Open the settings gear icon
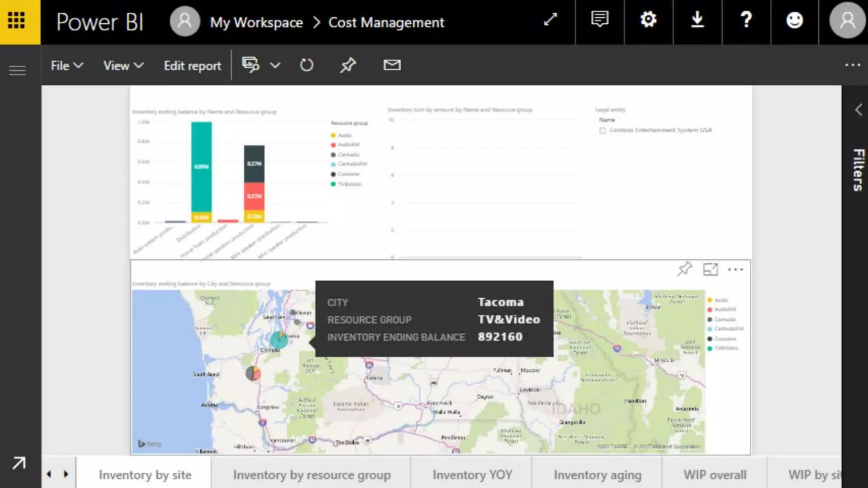Viewport: 868px width, 488px height. 648,20
